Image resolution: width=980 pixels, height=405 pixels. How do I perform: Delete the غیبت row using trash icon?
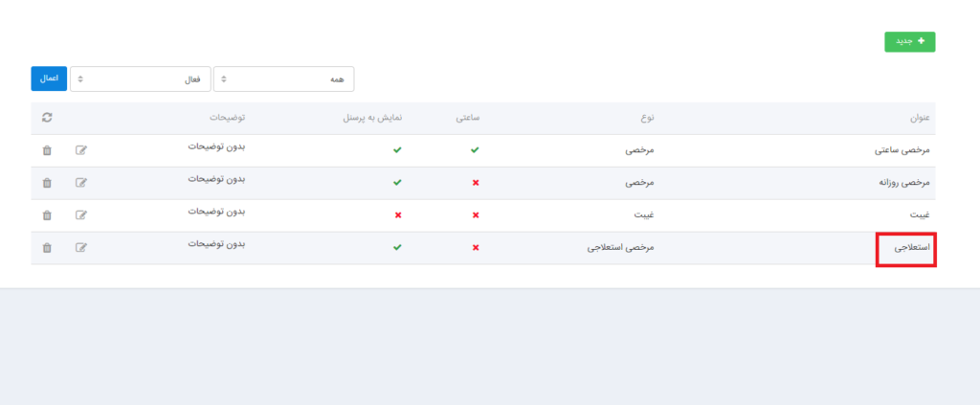point(47,215)
